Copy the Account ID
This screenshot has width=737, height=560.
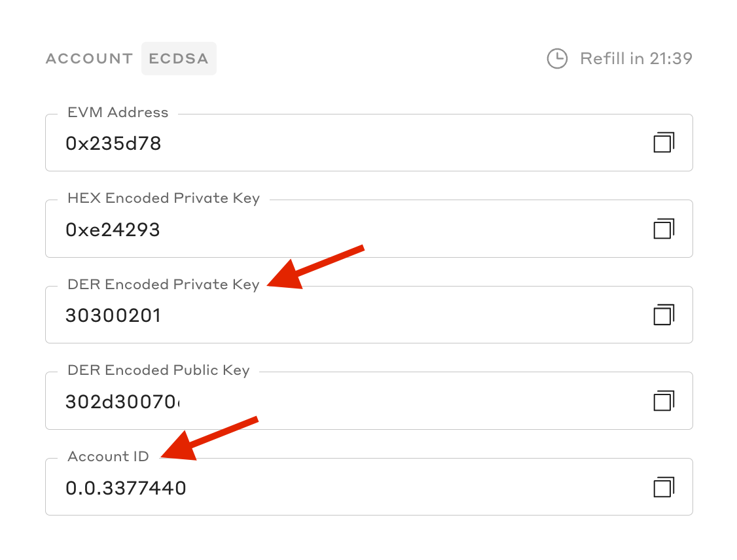click(x=664, y=487)
